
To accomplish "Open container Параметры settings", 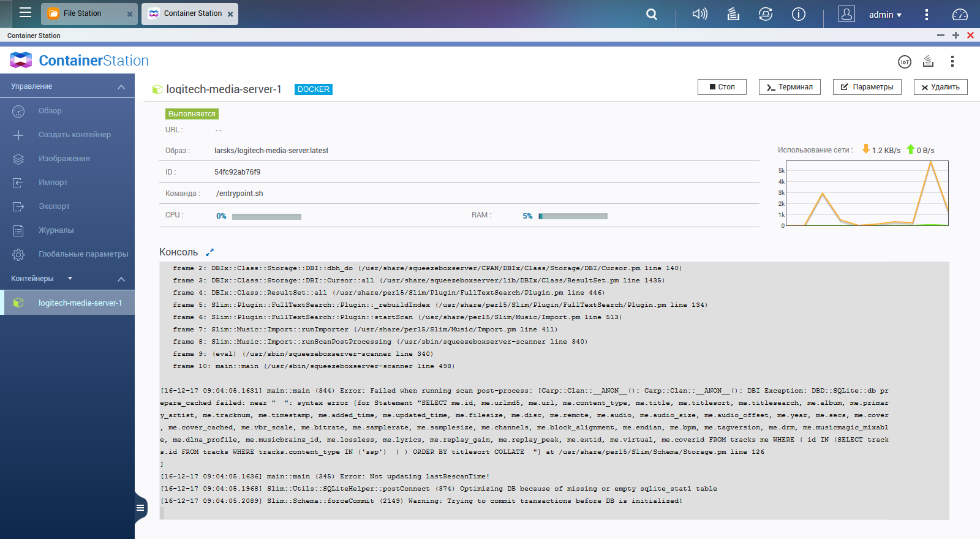I will coord(867,87).
